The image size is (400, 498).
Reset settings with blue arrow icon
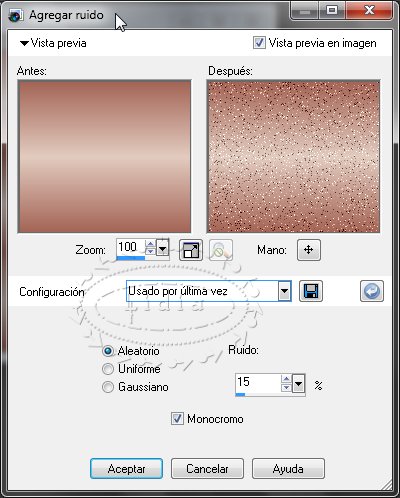pyautogui.click(x=372, y=291)
